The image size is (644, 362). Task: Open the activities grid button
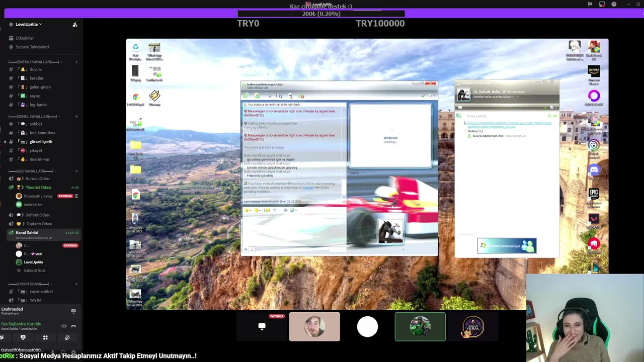tap(45, 337)
